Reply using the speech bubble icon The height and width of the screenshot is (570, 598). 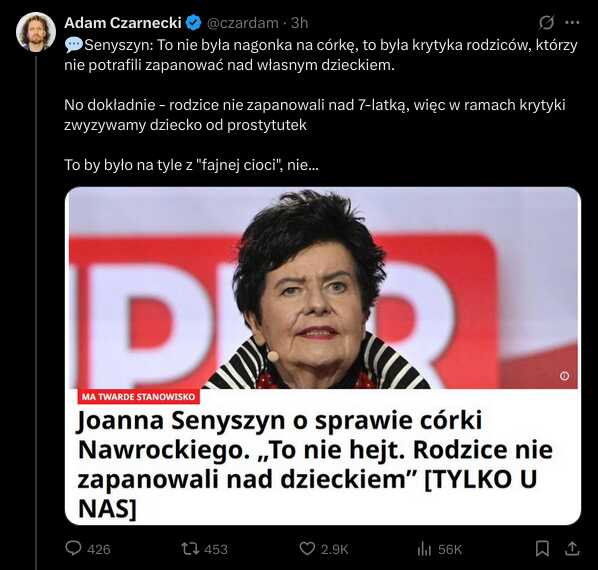[x=73, y=548]
